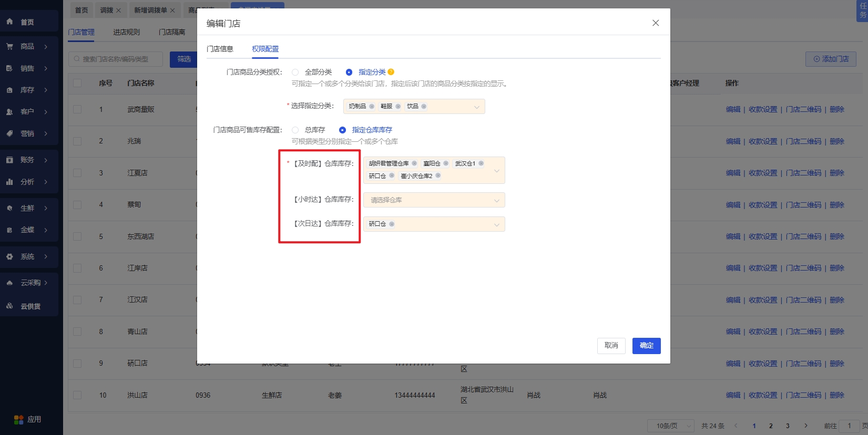Remove the 奶制品 tag from selected categories
This screenshot has width=868, height=435.
[372, 106]
